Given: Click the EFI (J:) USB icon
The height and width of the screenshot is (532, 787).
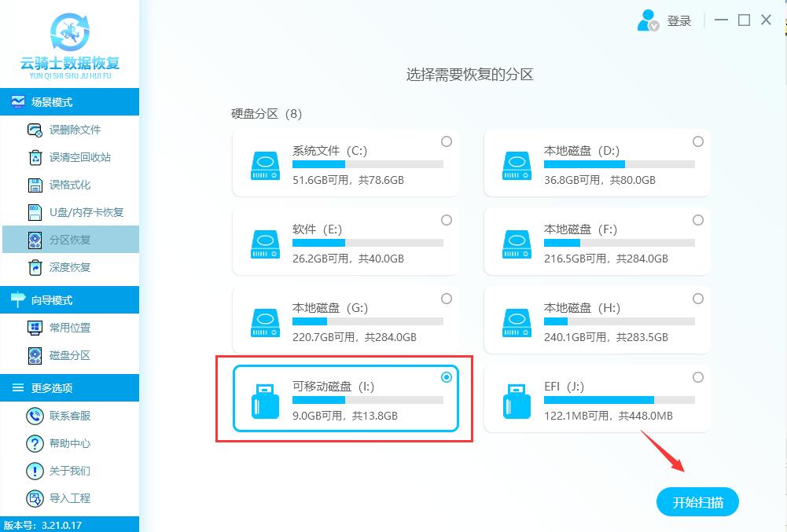Looking at the screenshot, I should click(517, 401).
